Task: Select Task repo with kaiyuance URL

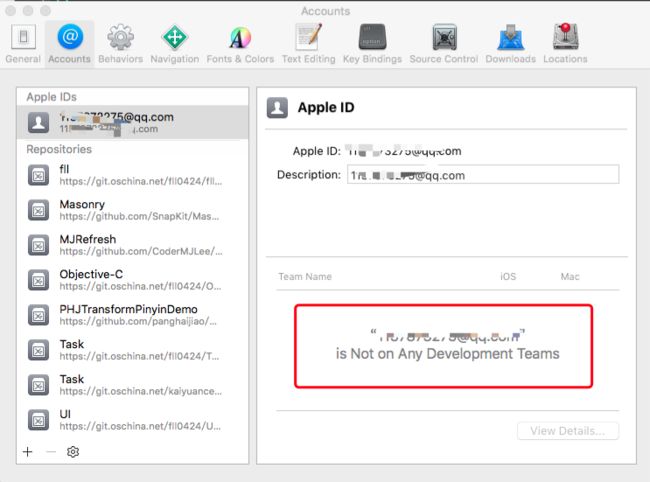Action: (x=133, y=385)
